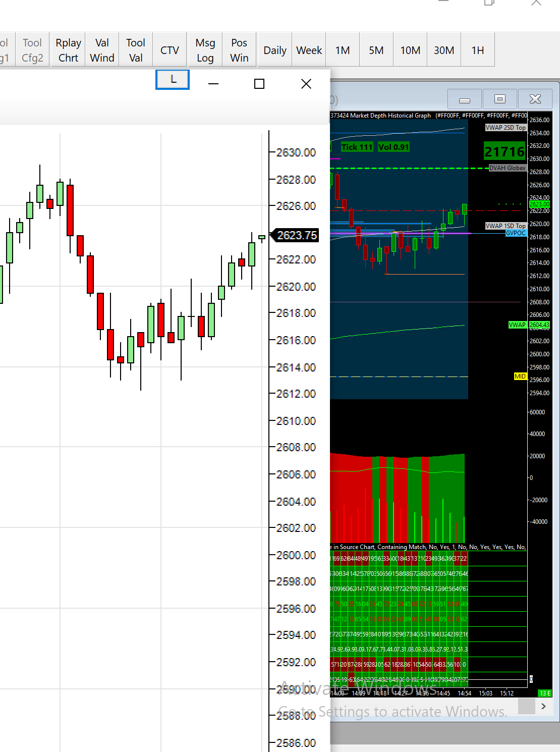Image resolution: width=560 pixels, height=752 pixels.
Task: Click the right scroll arrow under the Market Depth chart
Action: point(543,706)
